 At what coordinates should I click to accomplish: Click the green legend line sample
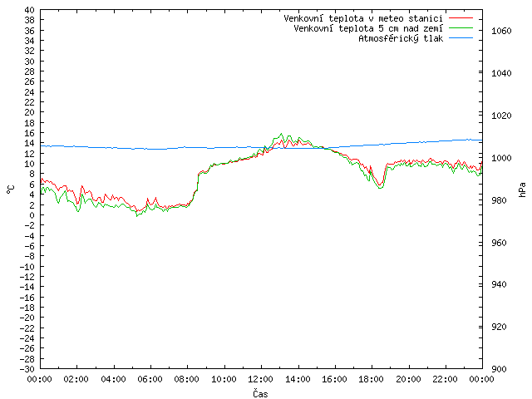point(461,27)
